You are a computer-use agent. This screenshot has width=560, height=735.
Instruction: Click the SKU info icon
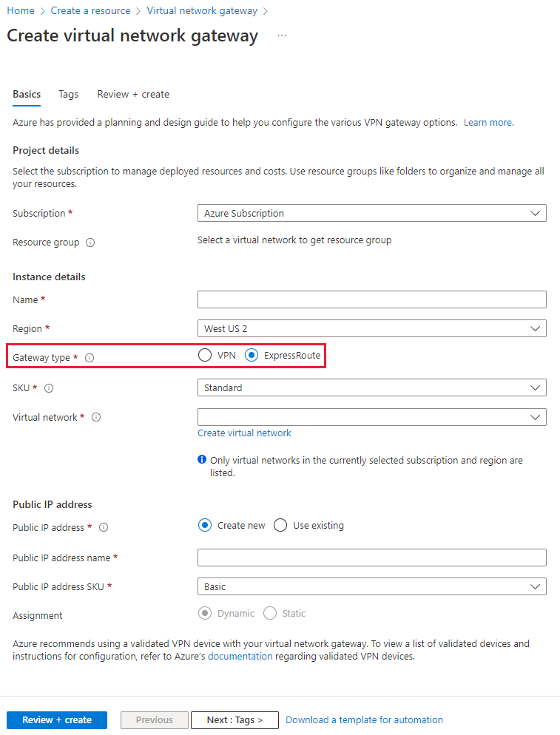click(x=49, y=388)
